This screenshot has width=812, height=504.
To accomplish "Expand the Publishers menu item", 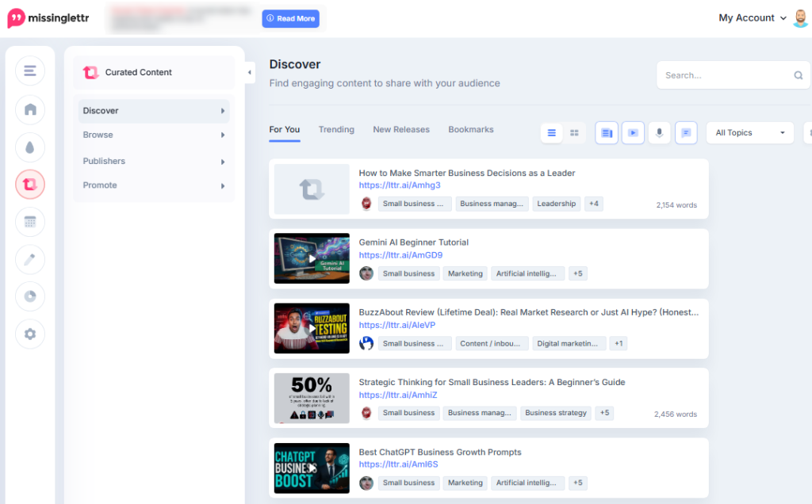I will coord(154,162).
